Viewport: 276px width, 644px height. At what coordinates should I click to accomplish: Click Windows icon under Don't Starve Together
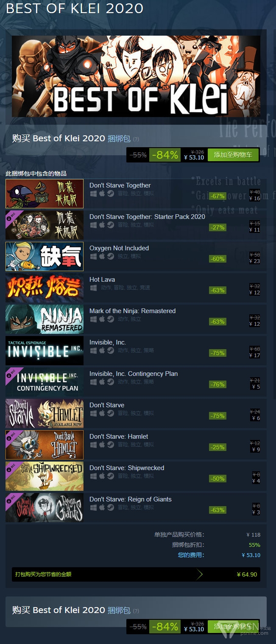click(x=93, y=193)
